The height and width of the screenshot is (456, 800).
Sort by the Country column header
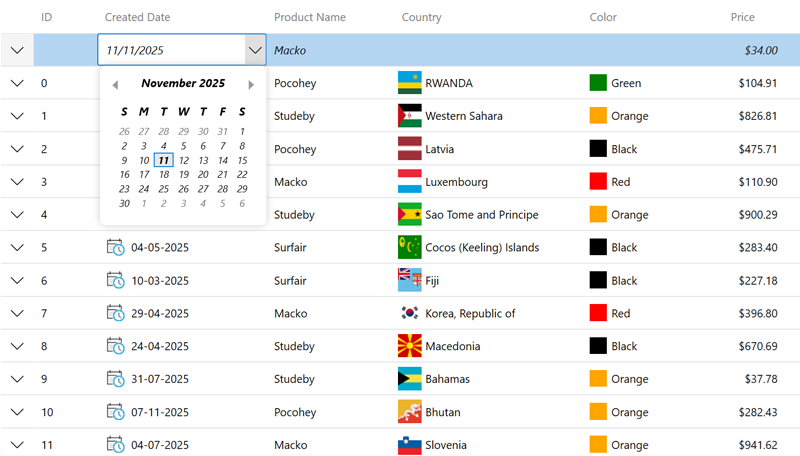[421, 17]
